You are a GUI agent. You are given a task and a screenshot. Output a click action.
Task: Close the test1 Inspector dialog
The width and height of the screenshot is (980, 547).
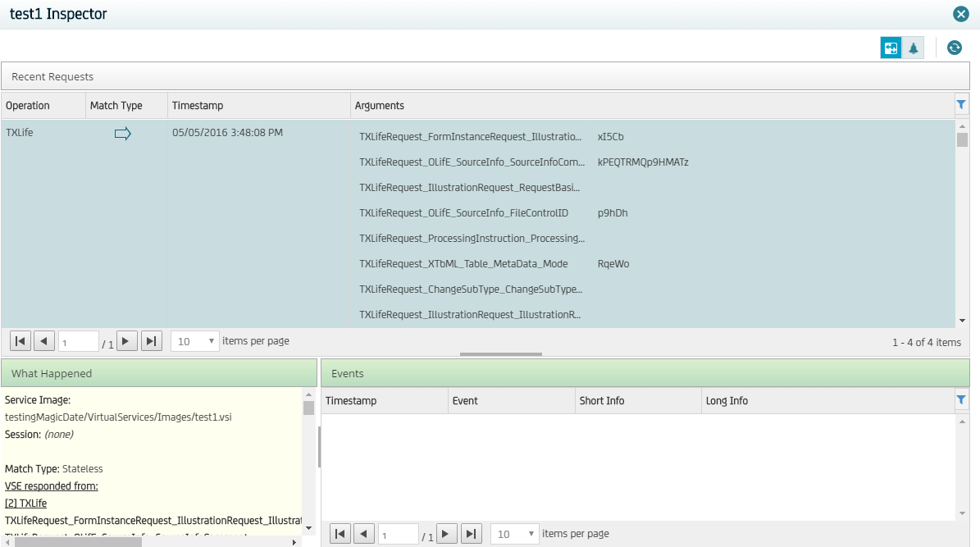[961, 14]
